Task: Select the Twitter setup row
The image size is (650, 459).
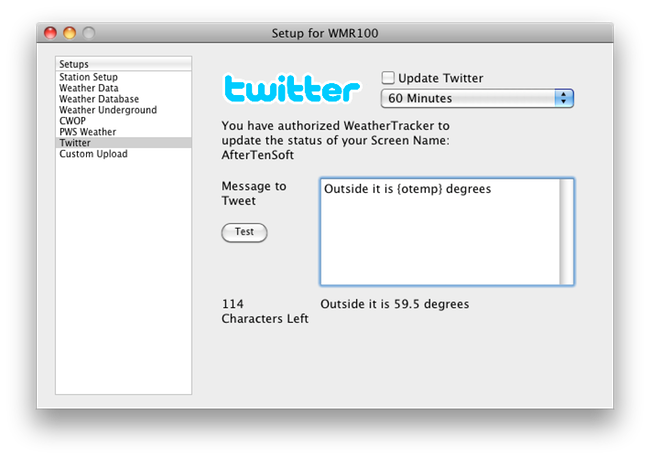Action: (123, 143)
